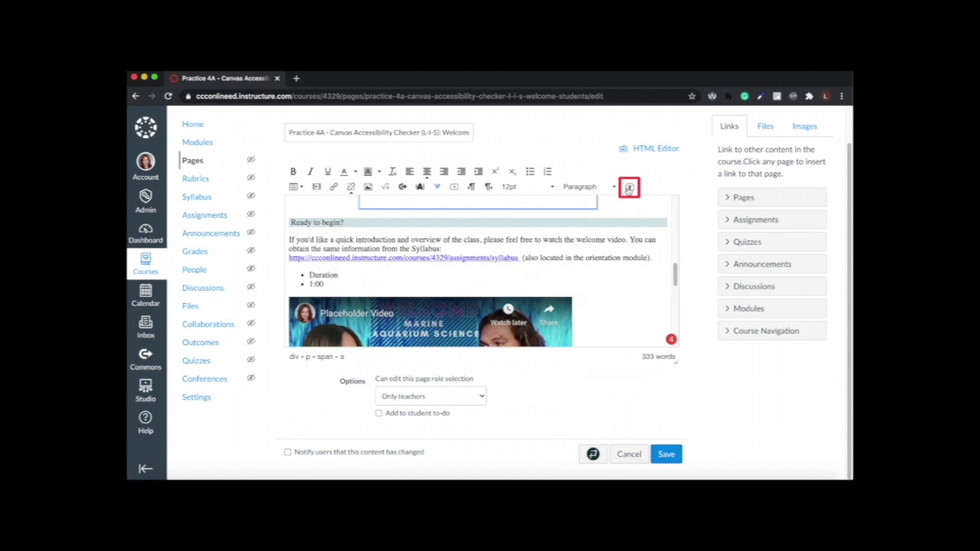The width and height of the screenshot is (980, 551).
Task: Align text right in the editor
Action: [x=444, y=171]
